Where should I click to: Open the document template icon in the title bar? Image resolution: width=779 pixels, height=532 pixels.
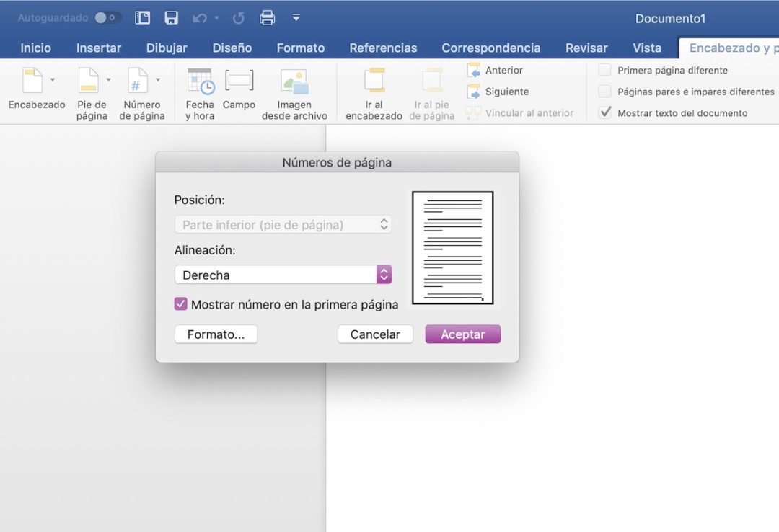[143, 18]
